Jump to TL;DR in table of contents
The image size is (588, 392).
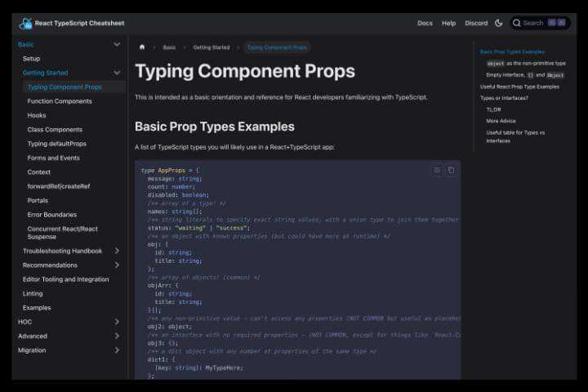click(x=493, y=109)
